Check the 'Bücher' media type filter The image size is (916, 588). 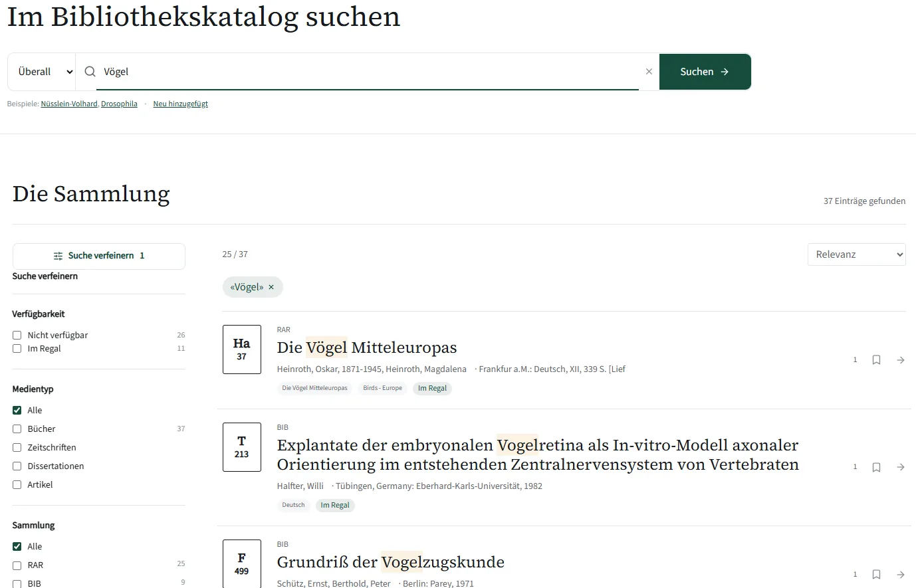point(17,429)
